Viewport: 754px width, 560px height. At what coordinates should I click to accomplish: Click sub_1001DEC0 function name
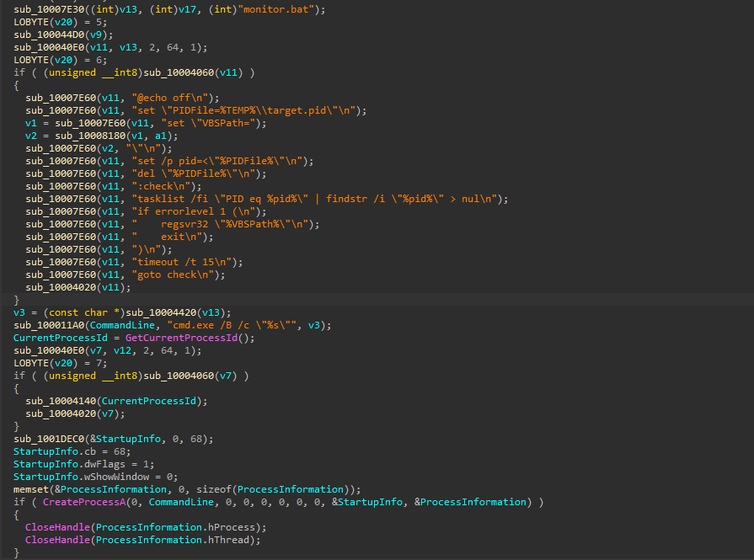tap(49, 439)
